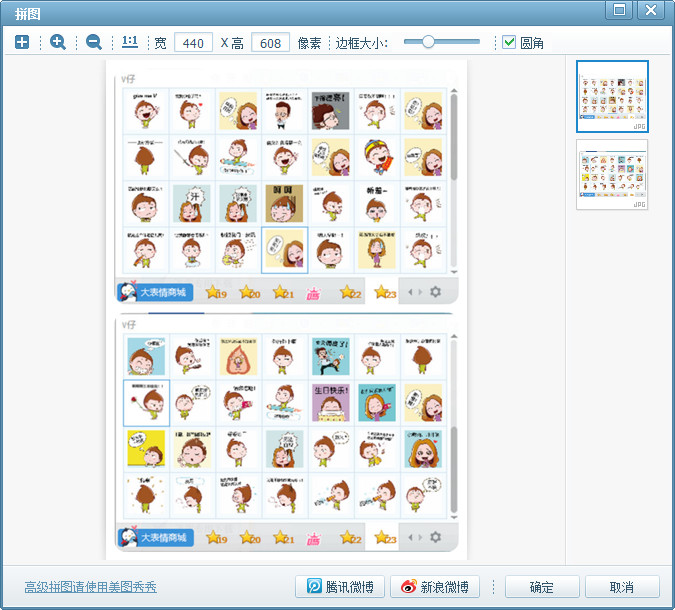Viewport: 675px width, 610px height.
Task: Confirm with the 确定 button
Action: [x=542, y=587]
